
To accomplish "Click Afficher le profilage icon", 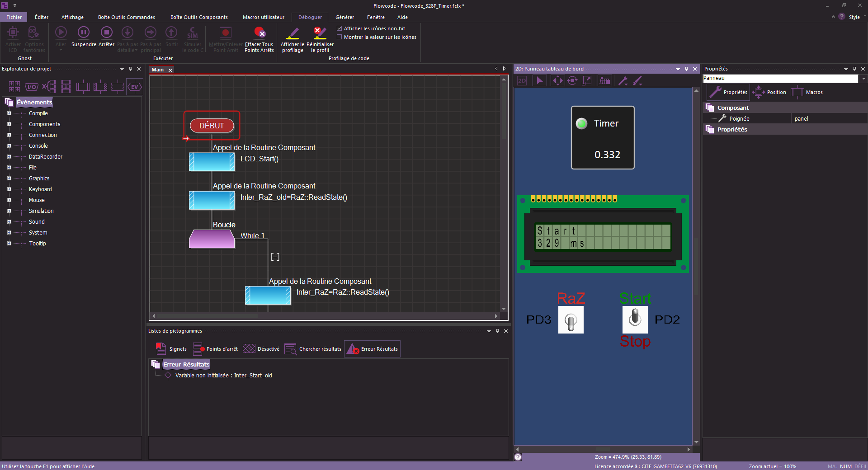I will 292,33.
